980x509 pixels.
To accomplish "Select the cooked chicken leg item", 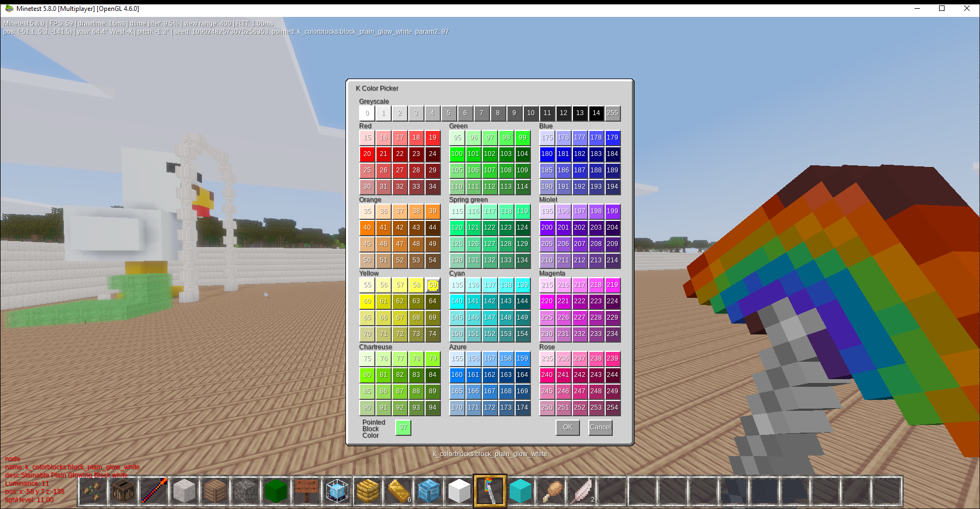I will [551, 491].
